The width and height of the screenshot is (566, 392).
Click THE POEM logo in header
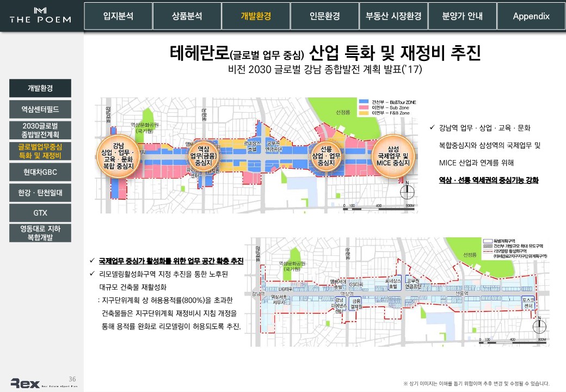(40, 16)
